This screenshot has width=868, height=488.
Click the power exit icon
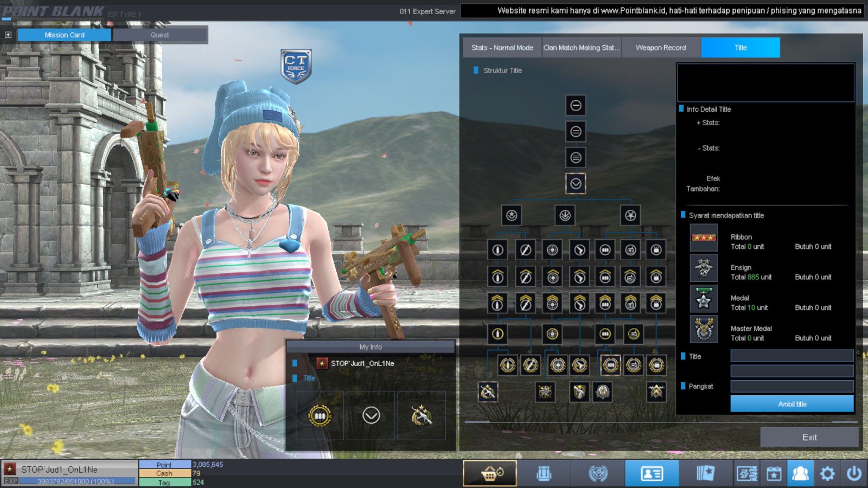tap(854, 473)
